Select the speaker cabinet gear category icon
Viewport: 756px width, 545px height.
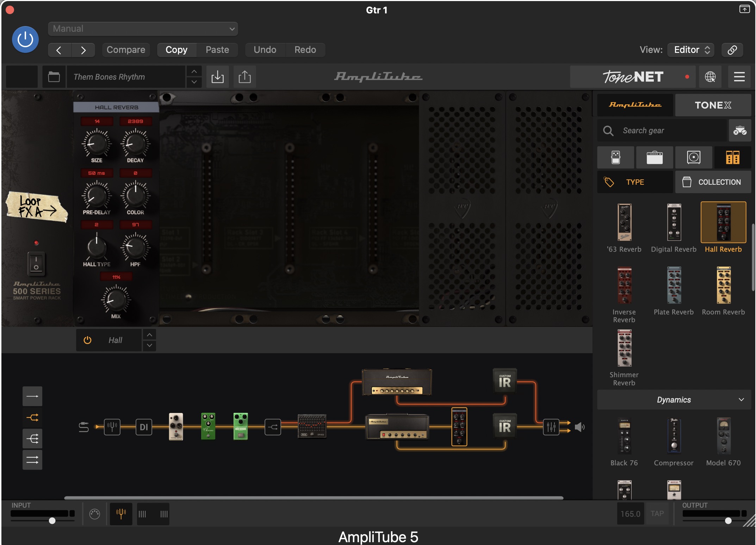pyautogui.click(x=693, y=157)
